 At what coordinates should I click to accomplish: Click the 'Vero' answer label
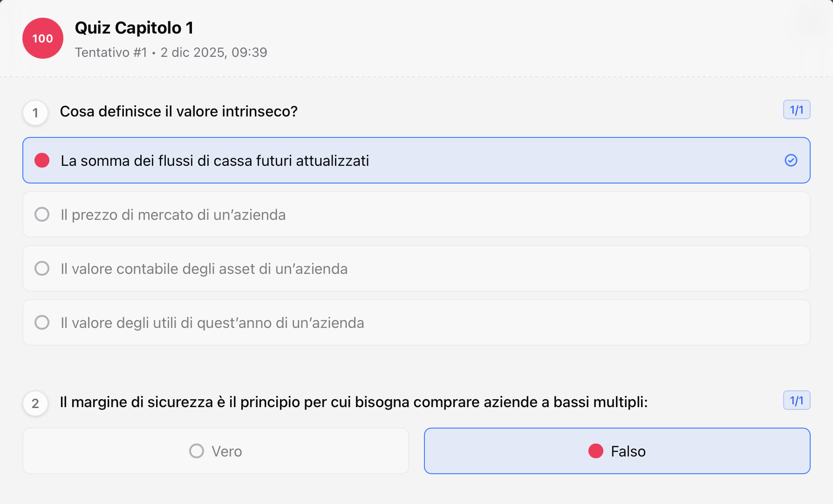coord(227,451)
